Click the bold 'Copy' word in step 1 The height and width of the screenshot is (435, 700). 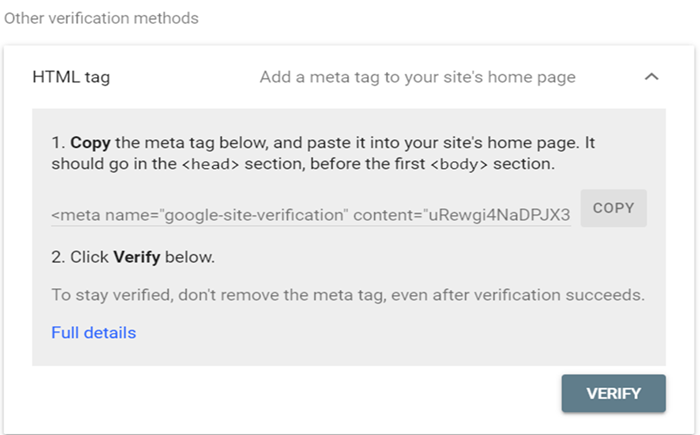[x=89, y=143]
